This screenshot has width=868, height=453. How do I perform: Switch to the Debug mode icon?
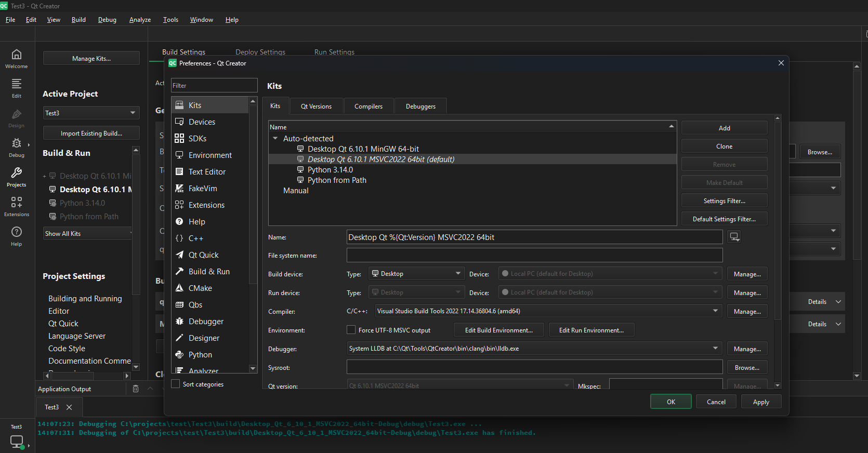point(17,147)
